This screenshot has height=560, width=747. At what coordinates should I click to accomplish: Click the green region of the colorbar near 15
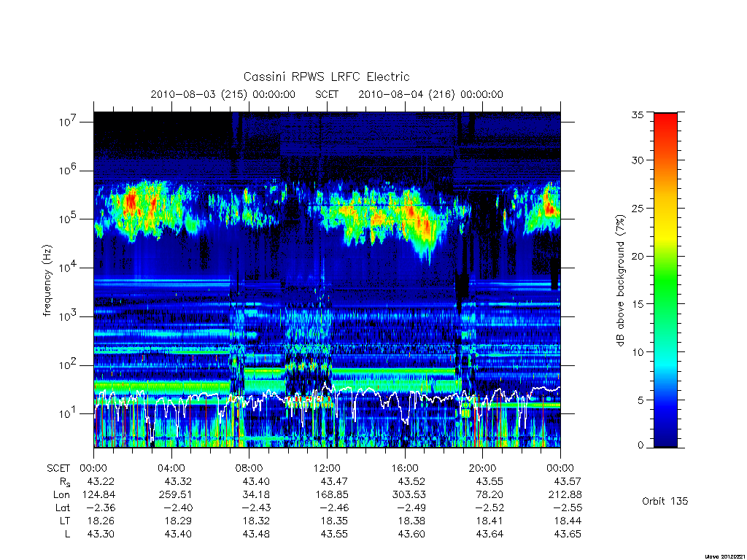click(x=665, y=303)
